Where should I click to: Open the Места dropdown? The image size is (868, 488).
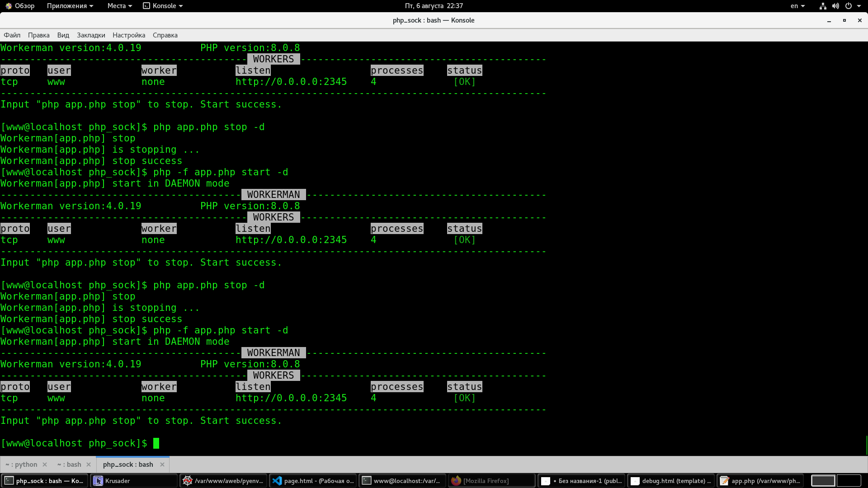pos(119,6)
